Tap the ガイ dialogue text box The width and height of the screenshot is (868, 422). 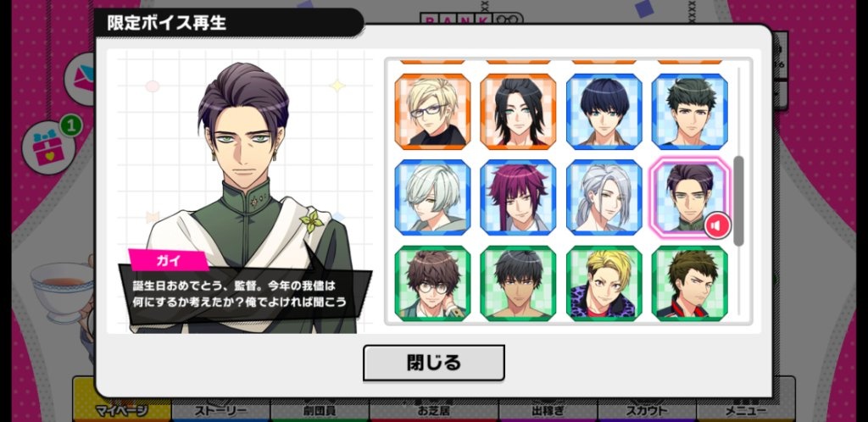[243, 294]
